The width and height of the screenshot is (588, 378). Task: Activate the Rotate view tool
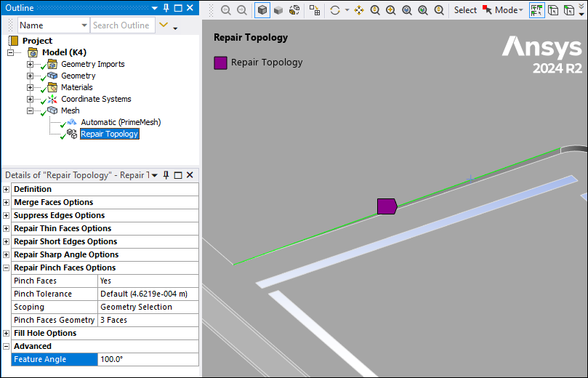[335, 10]
